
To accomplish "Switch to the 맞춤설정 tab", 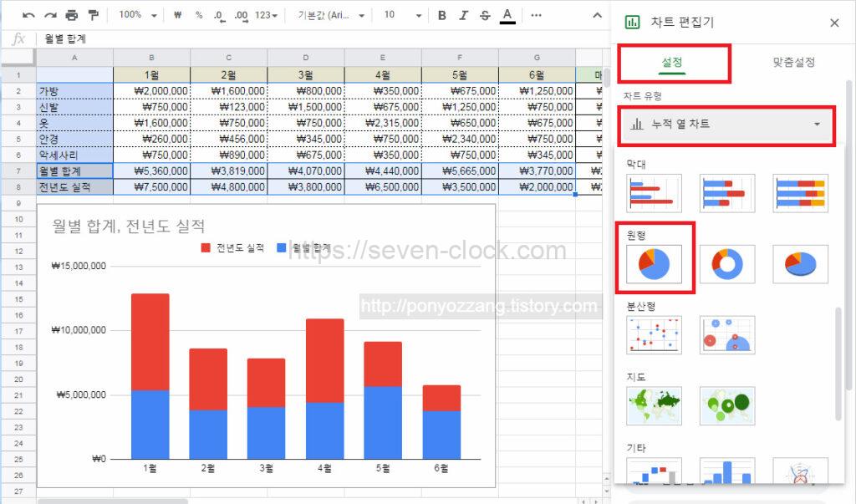I will 793,63.
